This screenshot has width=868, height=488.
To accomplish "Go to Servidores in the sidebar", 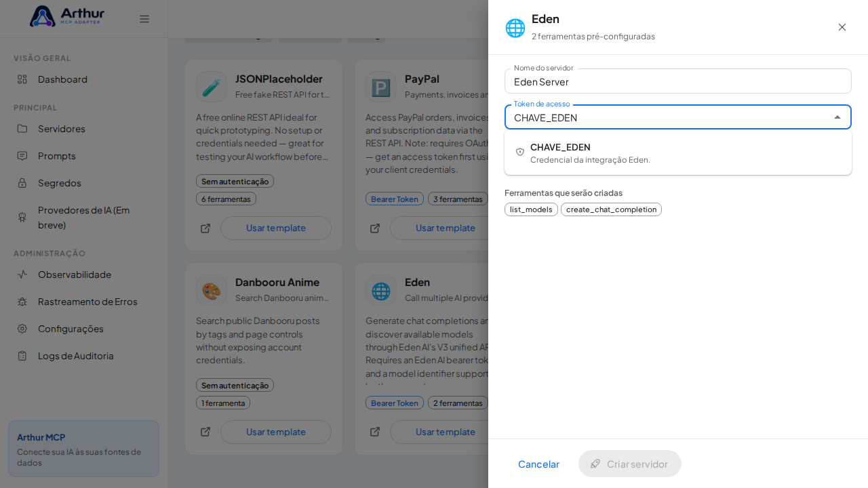I will [83, 129].
